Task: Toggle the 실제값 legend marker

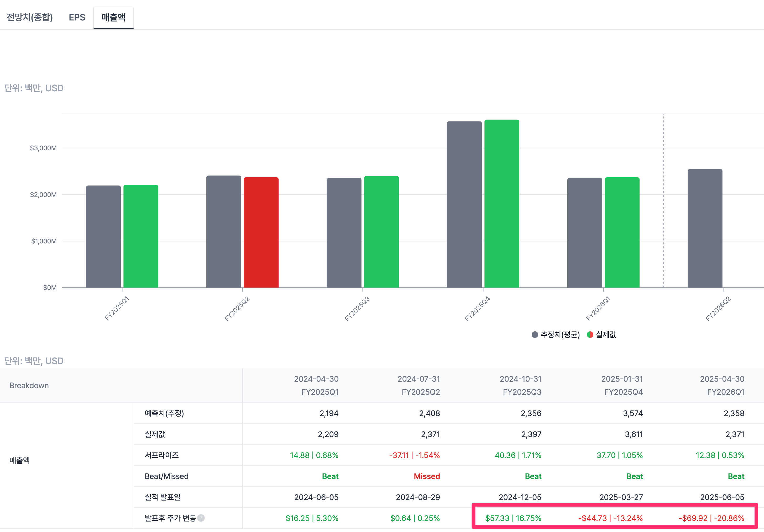Action: click(x=590, y=334)
